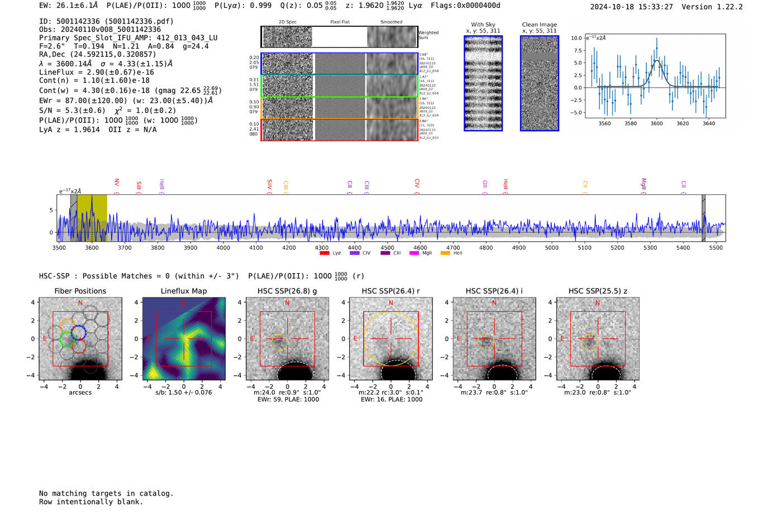This screenshot has height=532, width=782.
Task: Click the Version 1.22.2 text
Action: pos(712,7)
